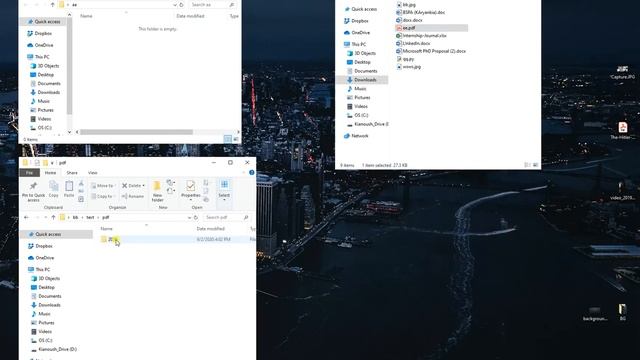Sort by Name column in the pdf window

[x=106, y=229]
